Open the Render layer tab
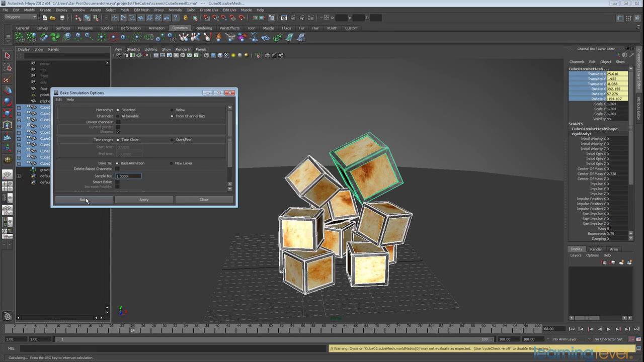 (x=596, y=249)
